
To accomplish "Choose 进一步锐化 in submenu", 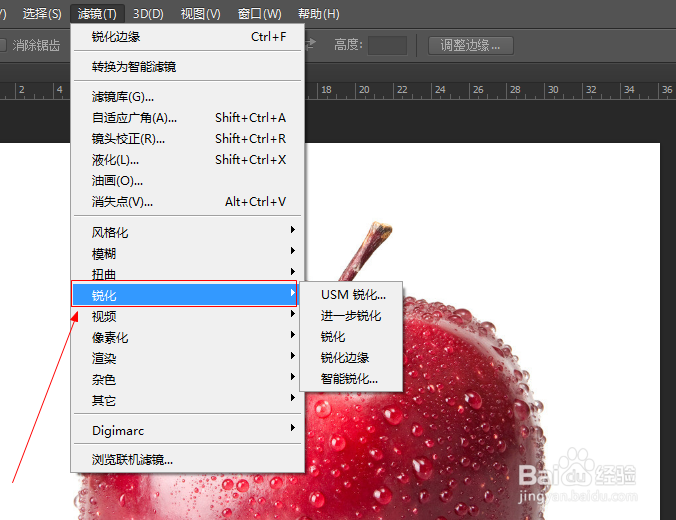I will 351,316.
